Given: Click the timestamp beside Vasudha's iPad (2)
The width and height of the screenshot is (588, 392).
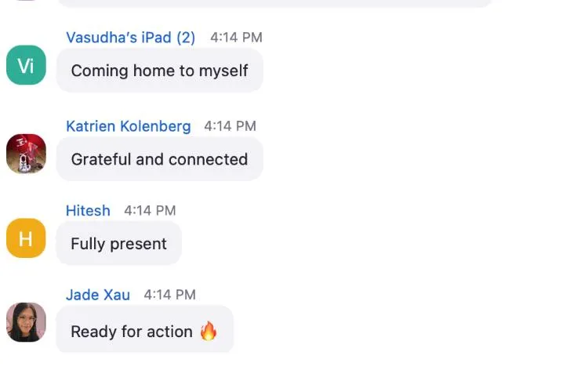Looking at the screenshot, I should point(236,38).
